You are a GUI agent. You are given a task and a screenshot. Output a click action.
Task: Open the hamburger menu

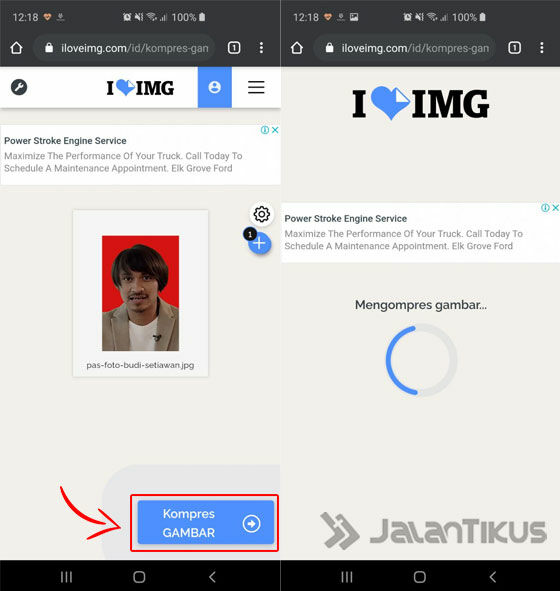(256, 87)
